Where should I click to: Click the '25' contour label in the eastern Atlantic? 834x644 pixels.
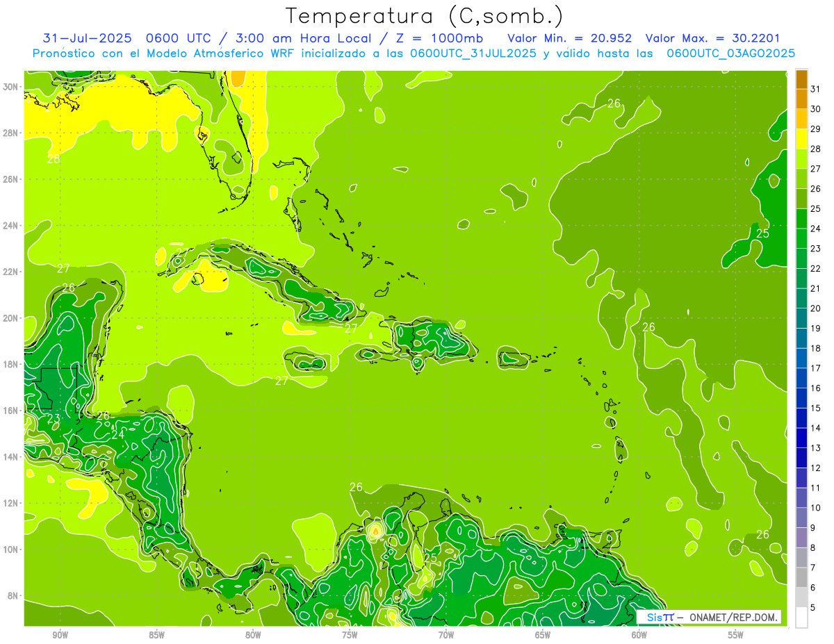click(763, 233)
